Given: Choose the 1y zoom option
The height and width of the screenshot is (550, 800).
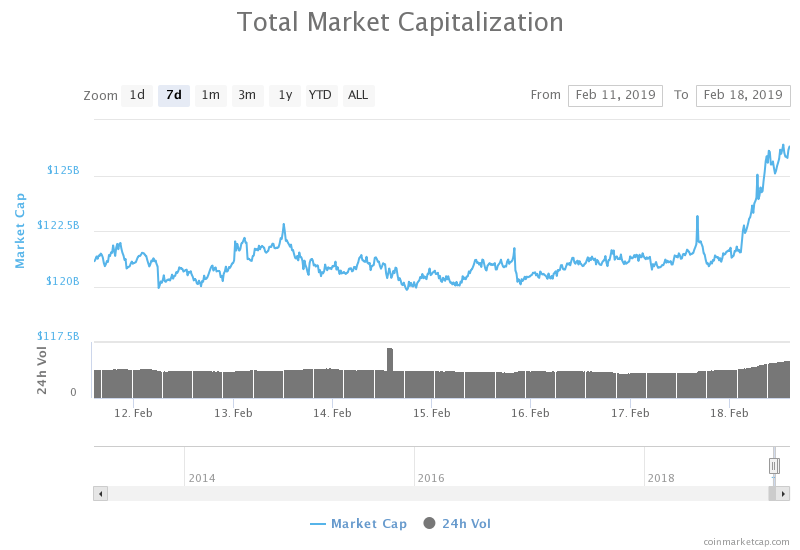Looking at the screenshot, I should (x=284, y=96).
